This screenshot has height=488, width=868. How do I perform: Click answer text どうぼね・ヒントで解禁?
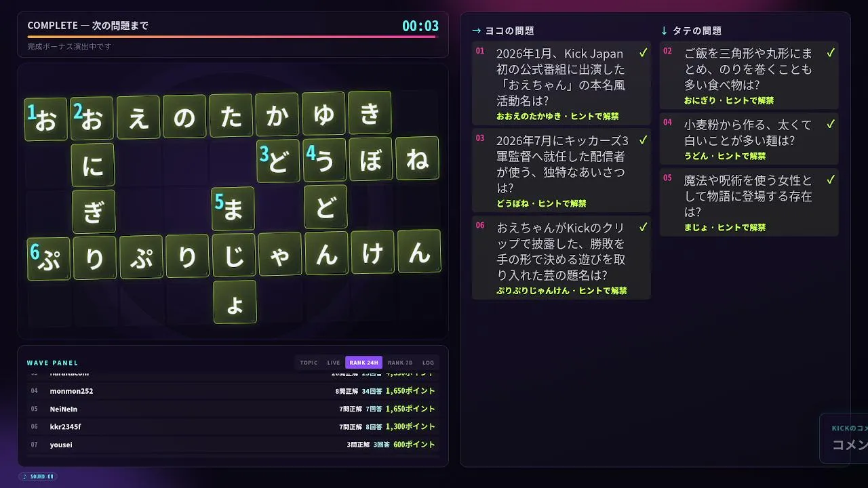click(x=541, y=203)
